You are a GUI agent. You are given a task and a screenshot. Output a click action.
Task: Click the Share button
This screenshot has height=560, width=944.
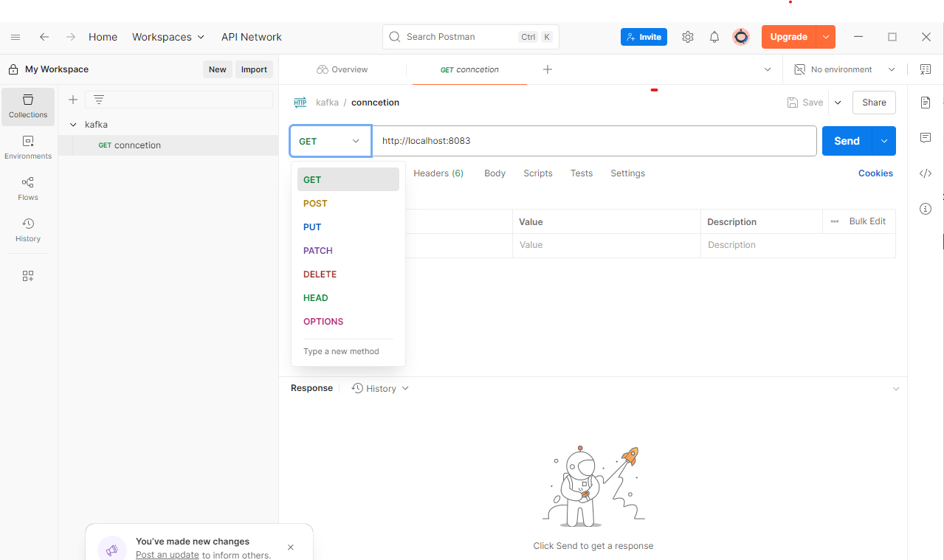click(x=874, y=103)
